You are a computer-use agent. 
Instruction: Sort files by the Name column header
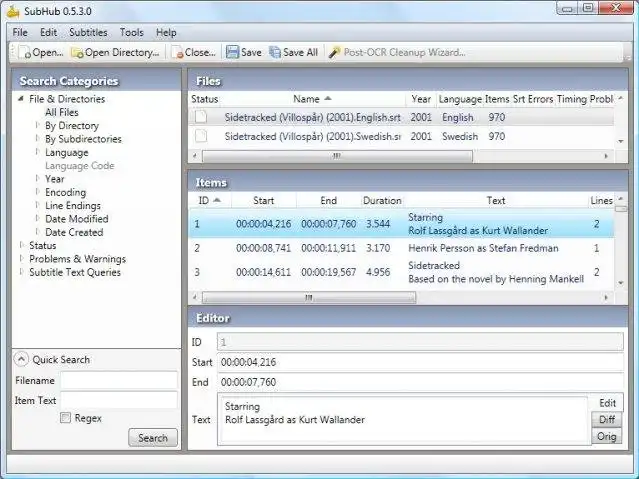312,99
